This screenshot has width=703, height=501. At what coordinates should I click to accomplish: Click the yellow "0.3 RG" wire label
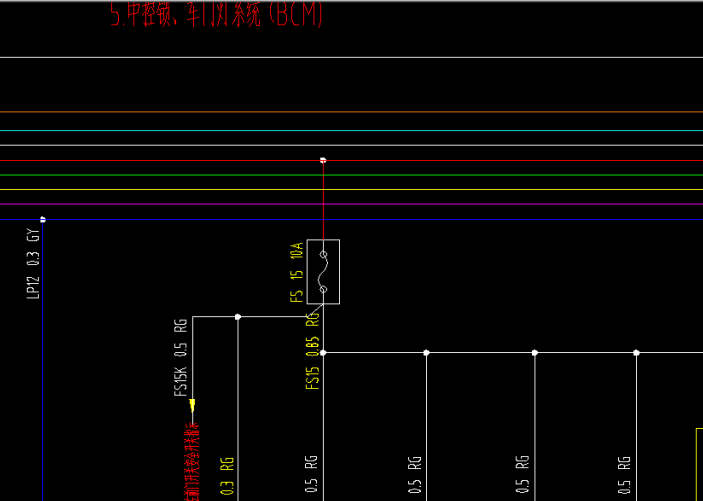tap(227, 476)
